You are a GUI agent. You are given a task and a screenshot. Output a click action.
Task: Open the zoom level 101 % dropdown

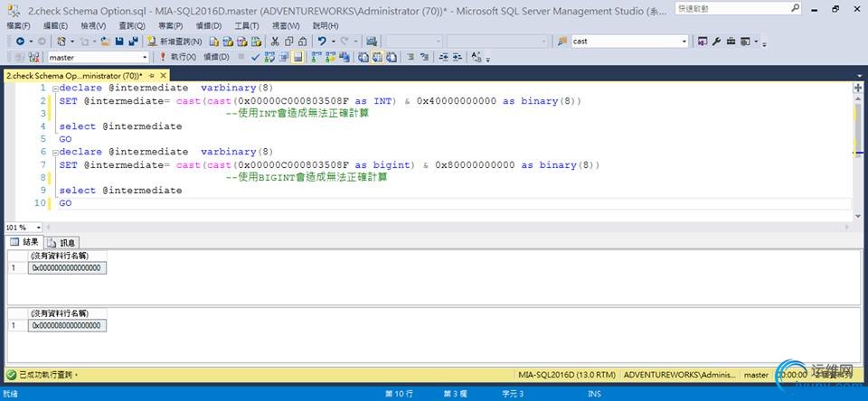coord(38,228)
